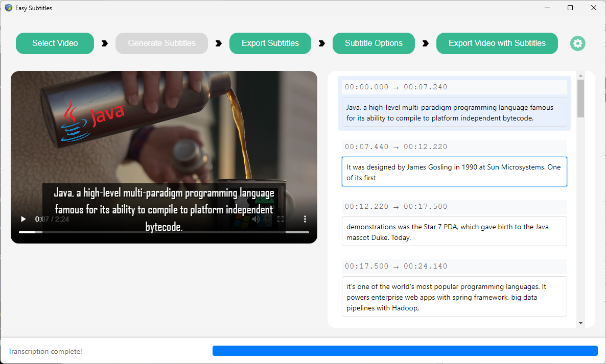Image resolution: width=606 pixels, height=364 pixels.
Task: Click the Select Video button
Action: 55,43
